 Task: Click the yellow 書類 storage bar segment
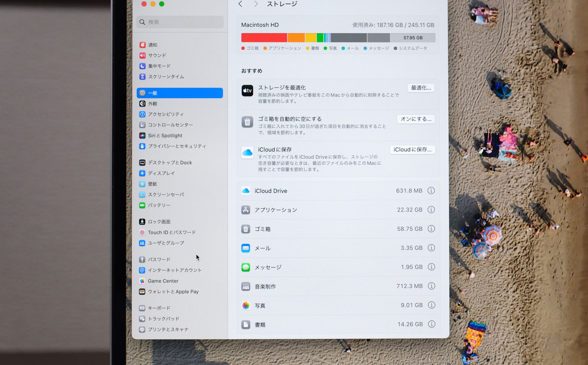click(311, 37)
